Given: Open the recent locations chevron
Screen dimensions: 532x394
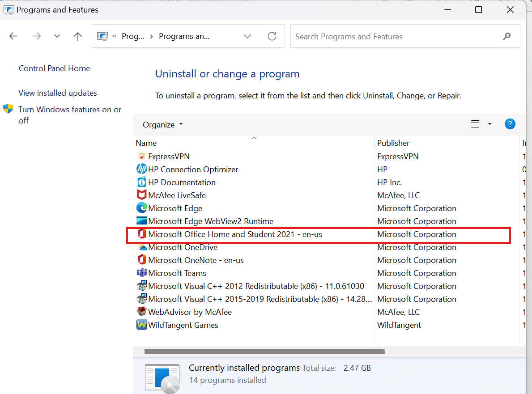Looking at the screenshot, I should click(x=57, y=36).
